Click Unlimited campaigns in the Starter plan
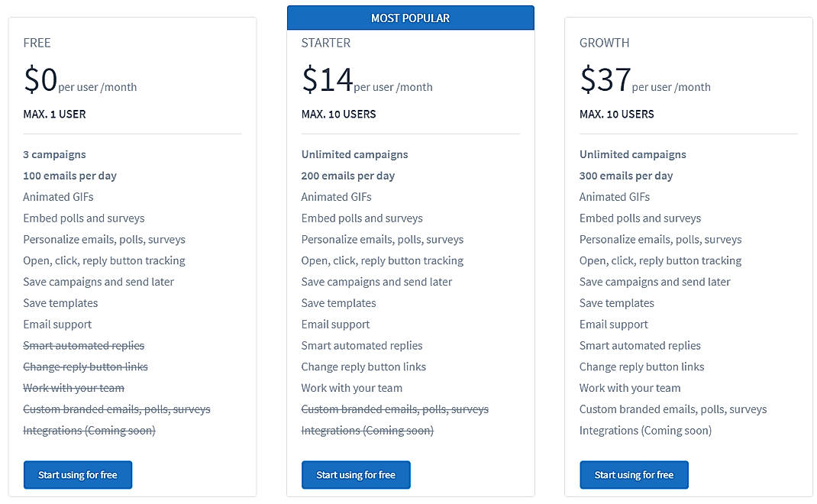 pos(355,155)
